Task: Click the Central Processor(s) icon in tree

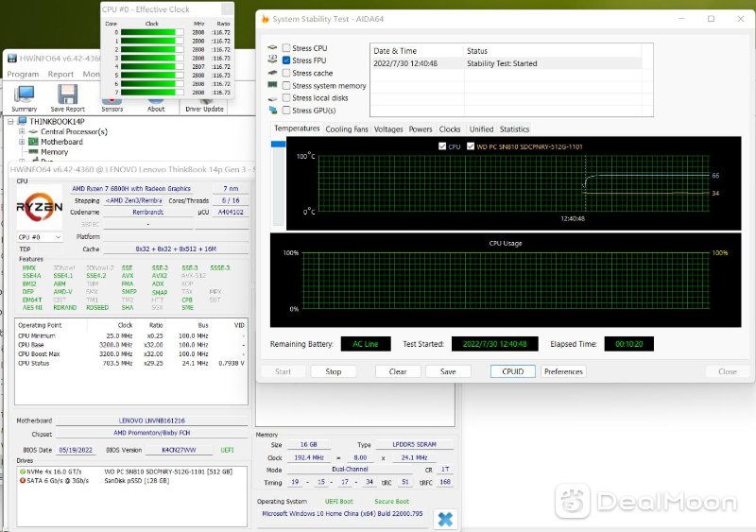Action: [33, 131]
